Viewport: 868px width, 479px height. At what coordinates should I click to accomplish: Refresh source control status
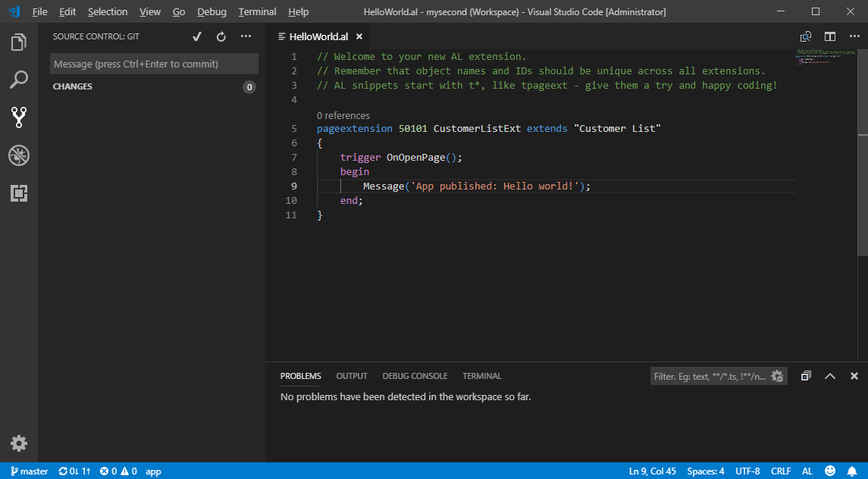coord(221,36)
